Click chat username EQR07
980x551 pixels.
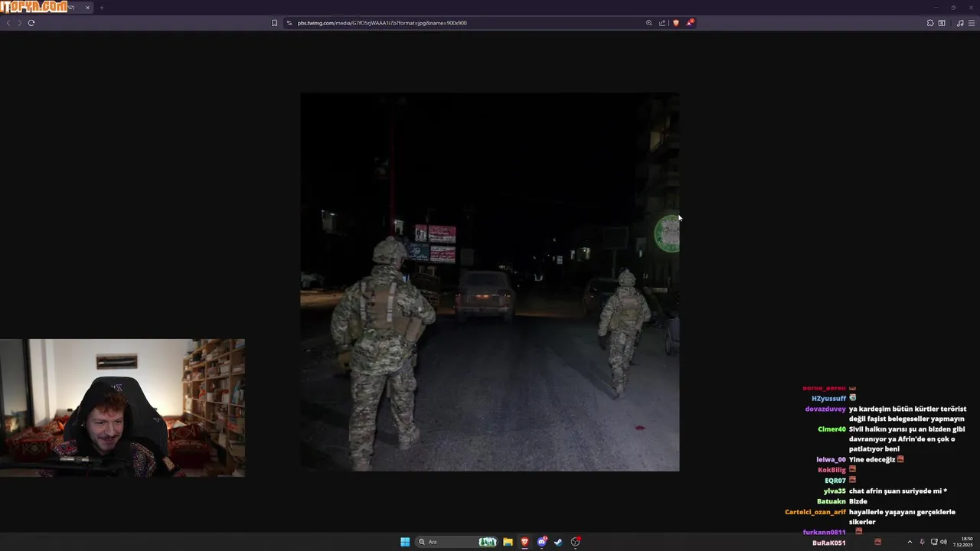click(x=835, y=481)
